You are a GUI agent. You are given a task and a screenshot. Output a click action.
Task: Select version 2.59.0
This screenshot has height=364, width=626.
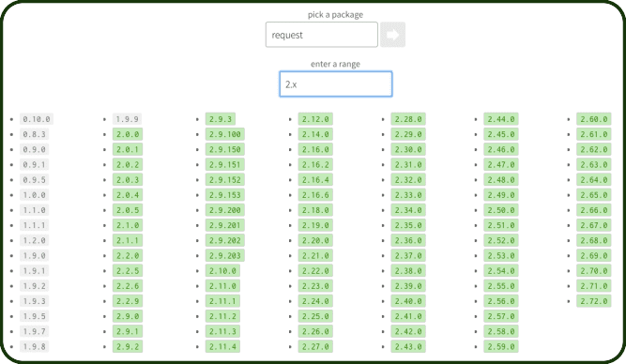point(501,346)
